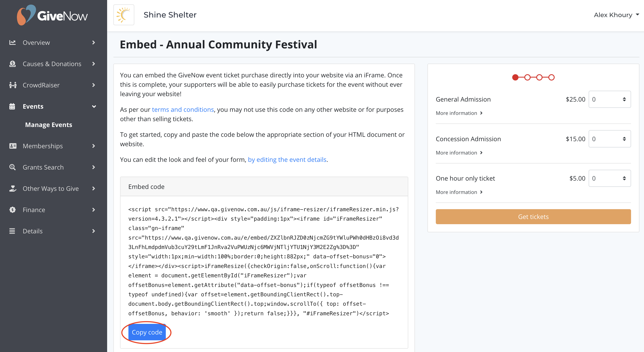Expand the Finance chevron

(x=94, y=210)
